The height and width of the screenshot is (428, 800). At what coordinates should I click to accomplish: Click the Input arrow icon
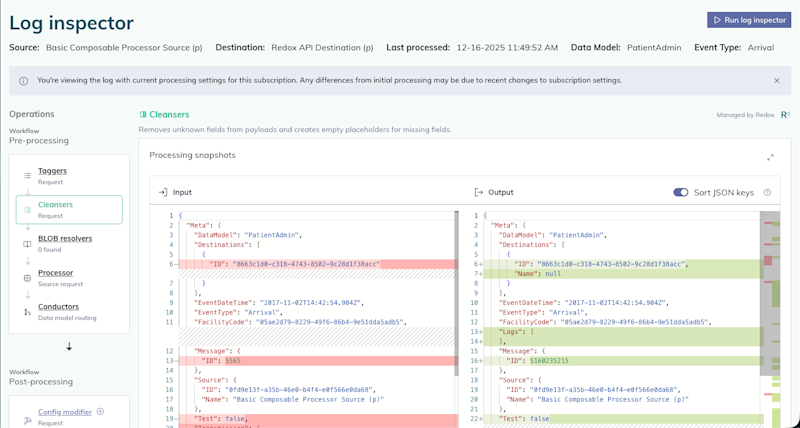click(163, 192)
